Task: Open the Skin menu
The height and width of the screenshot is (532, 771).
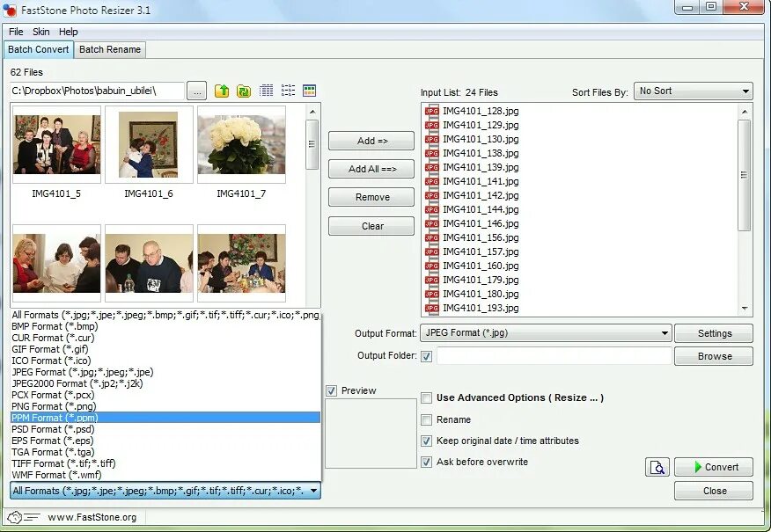Action: [x=40, y=32]
